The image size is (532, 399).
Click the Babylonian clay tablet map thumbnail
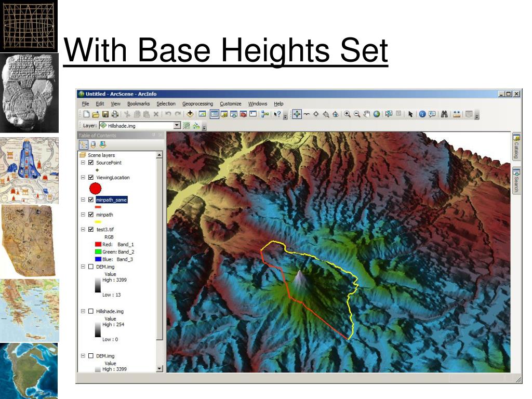[29, 92]
